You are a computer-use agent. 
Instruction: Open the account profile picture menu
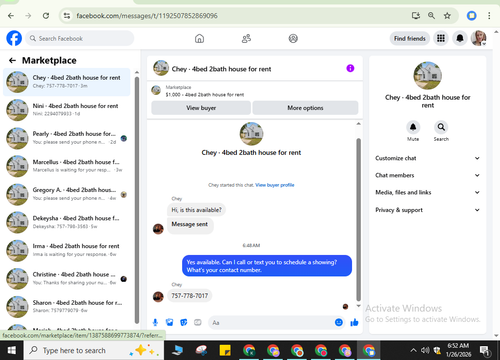(x=479, y=38)
